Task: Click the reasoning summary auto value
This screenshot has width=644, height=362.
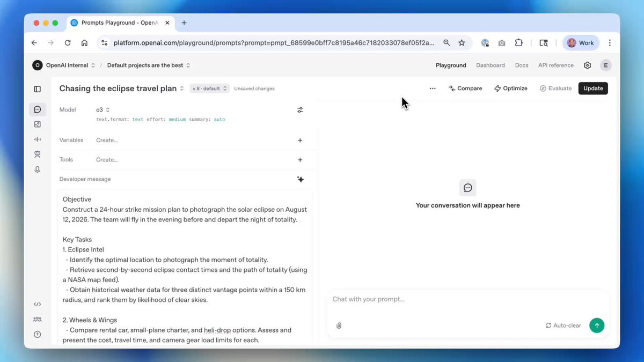Action: pos(219,120)
